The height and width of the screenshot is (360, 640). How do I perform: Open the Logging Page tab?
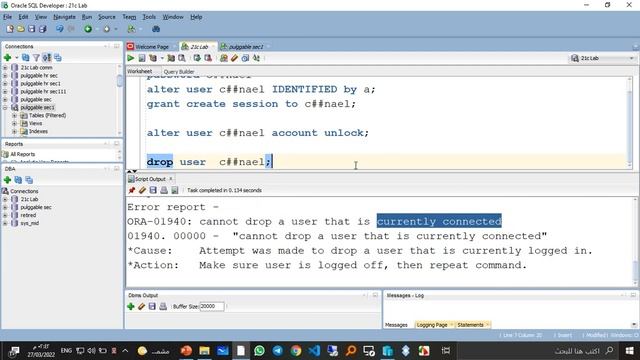pos(432,325)
